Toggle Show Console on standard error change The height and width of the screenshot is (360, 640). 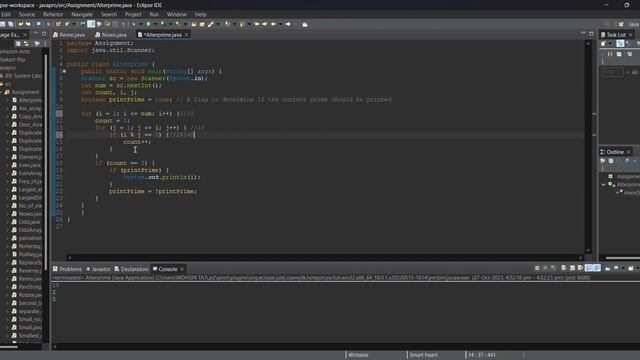[597, 268]
